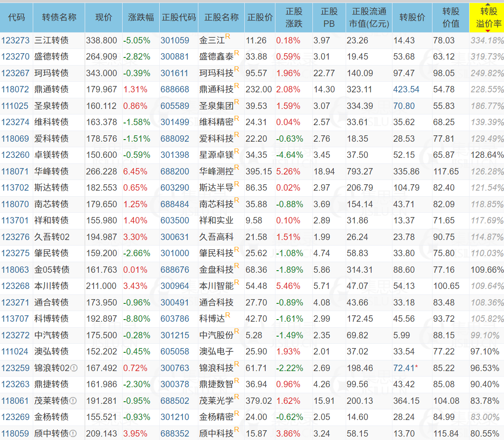Sort by the 涨跌幅 column header
The height and width of the screenshot is (440, 504).
click(x=141, y=18)
